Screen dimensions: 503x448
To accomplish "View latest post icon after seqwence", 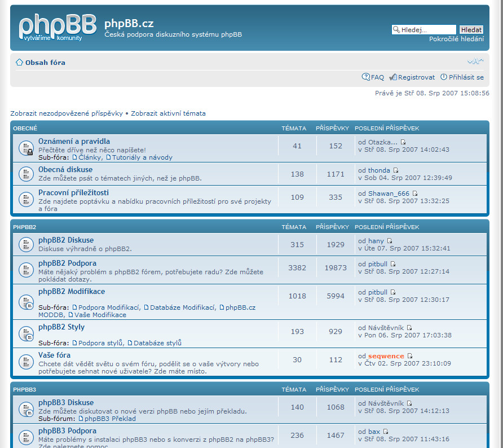I will pyautogui.click(x=409, y=356).
